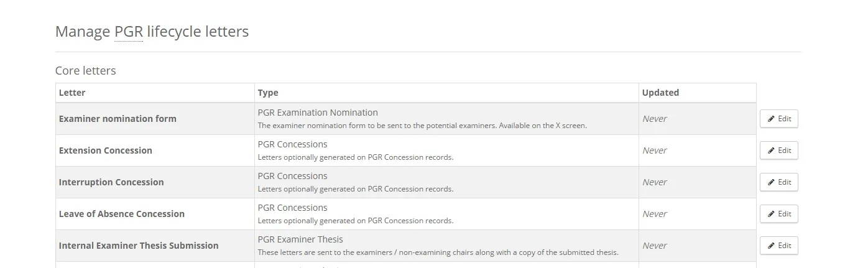This screenshot has height=268, width=868.
Task: Select the Extension Concession row name
Action: (x=106, y=150)
